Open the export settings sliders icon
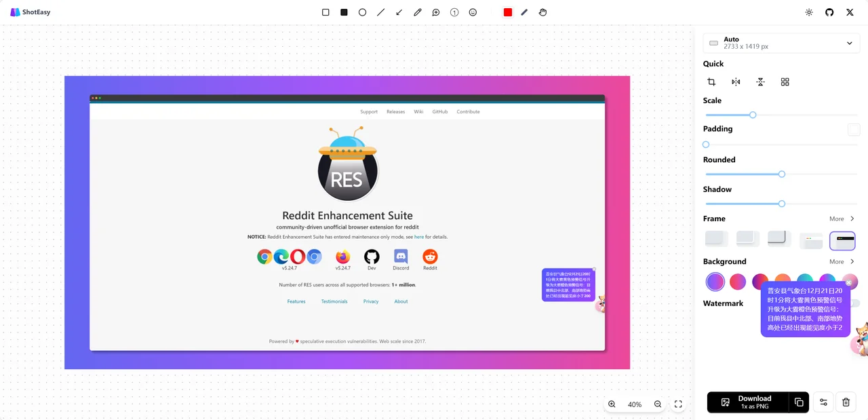This screenshot has width=868, height=420. click(824, 402)
